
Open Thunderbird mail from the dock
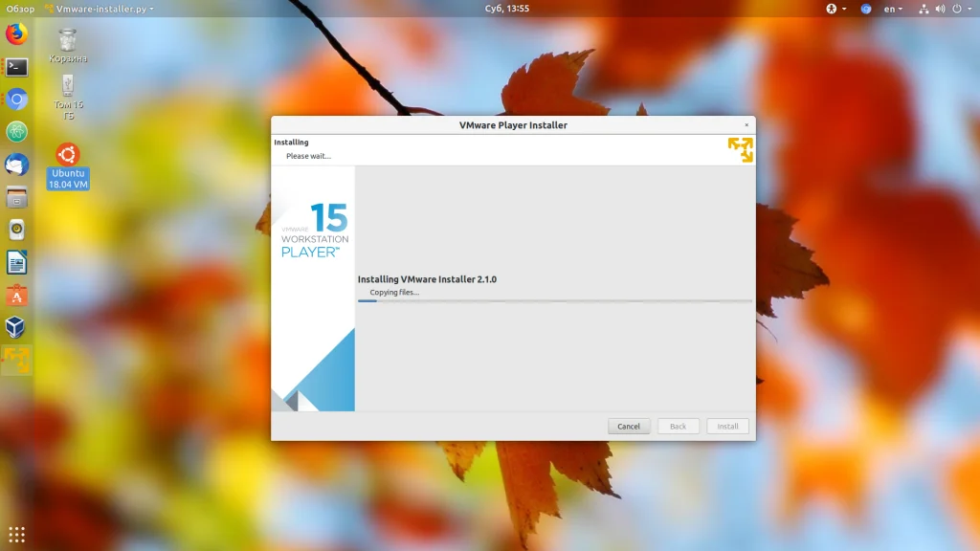click(x=17, y=165)
